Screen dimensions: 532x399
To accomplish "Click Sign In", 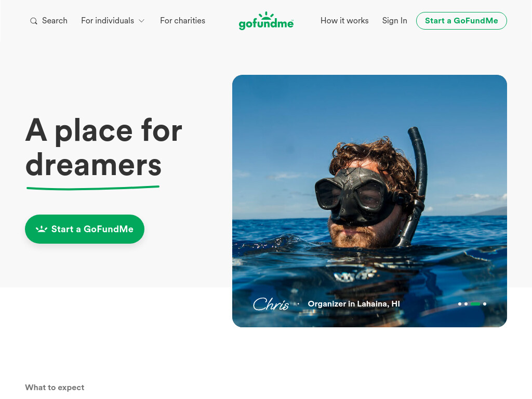I will 395,21.
